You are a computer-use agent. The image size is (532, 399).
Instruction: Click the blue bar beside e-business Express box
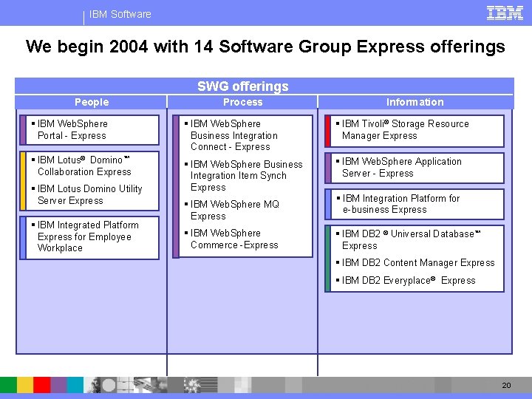coord(328,204)
